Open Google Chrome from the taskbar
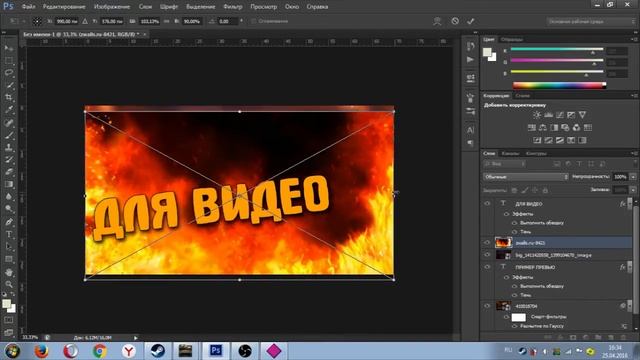 click(99, 351)
